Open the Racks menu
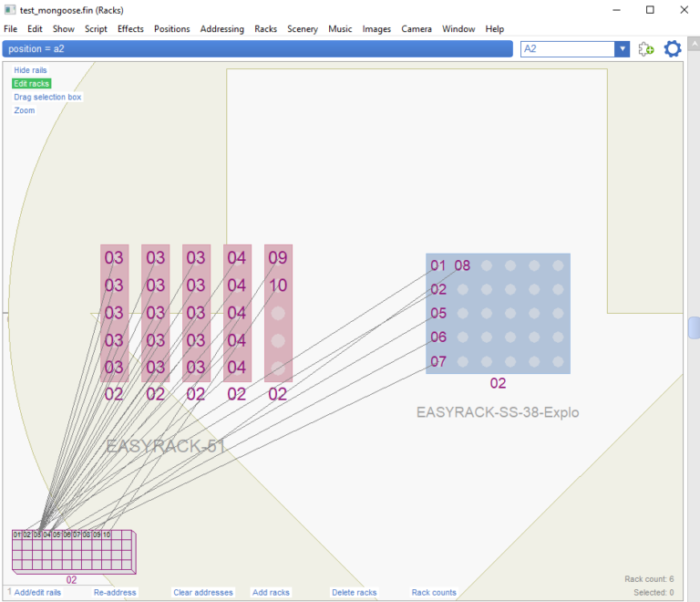The height and width of the screenshot is (602, 700). tap(265, 29)
